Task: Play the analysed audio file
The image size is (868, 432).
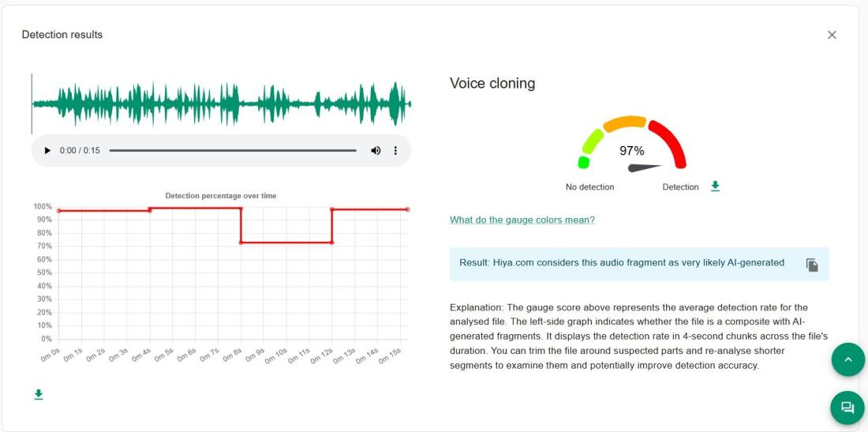Action: click(47, 151)
